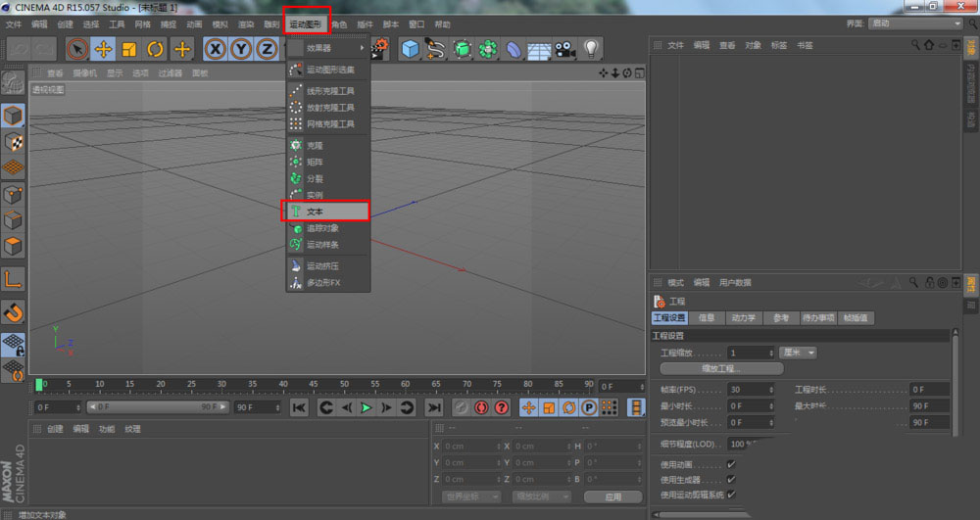Switch to the 信息 tab

[x=707, y=317]
